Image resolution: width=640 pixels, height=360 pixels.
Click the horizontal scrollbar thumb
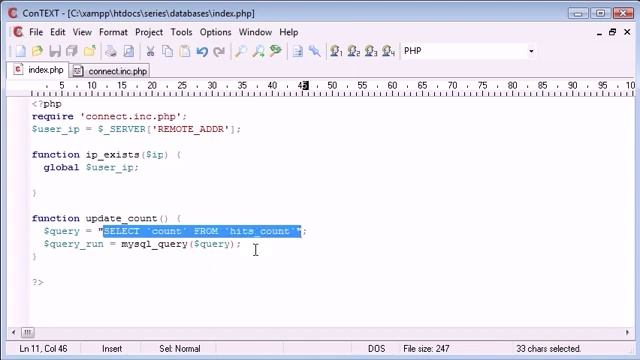coord(28,332)
